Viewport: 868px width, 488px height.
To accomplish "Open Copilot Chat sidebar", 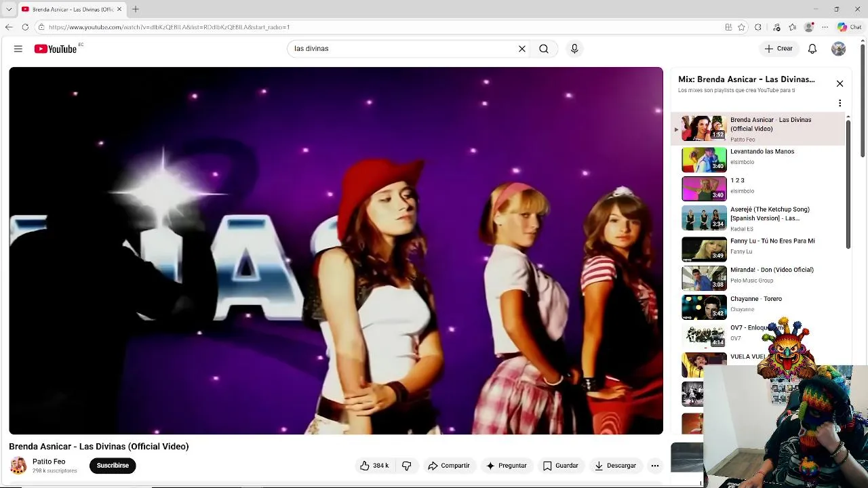I will point(849,27).
